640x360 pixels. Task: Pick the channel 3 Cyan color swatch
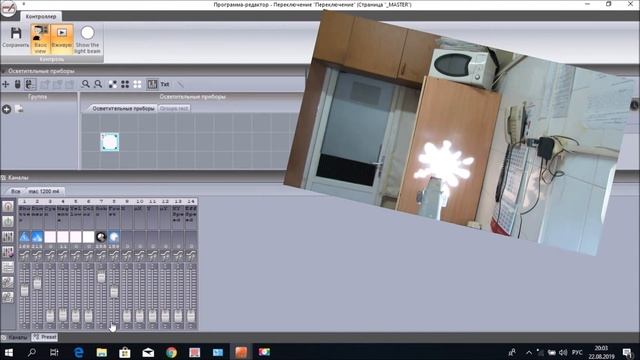pos(50,237)
